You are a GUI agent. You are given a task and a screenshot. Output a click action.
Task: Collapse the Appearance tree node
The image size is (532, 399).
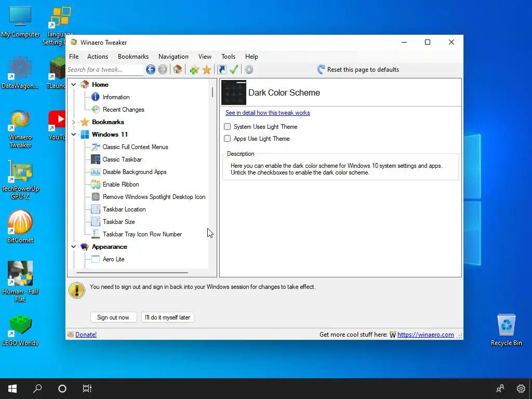point(73,247)
